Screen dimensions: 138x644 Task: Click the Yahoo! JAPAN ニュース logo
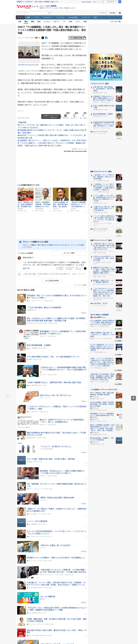[x=27, y=7]
